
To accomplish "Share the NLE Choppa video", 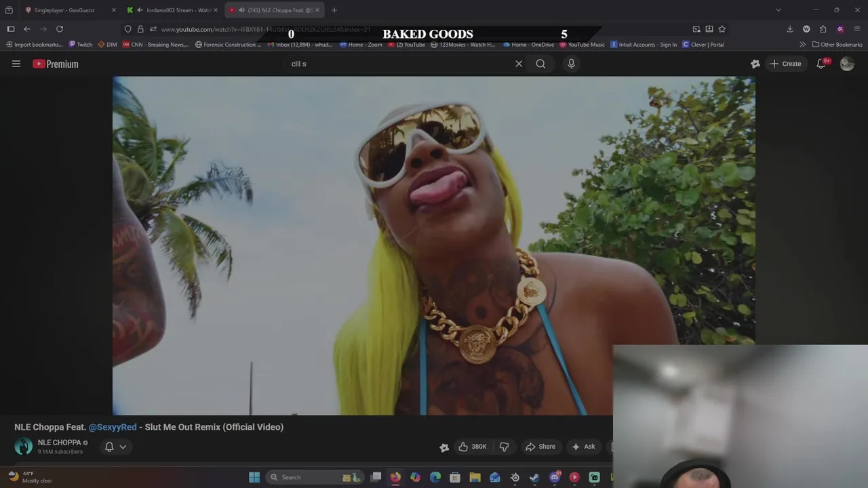I will pos(540,447).
